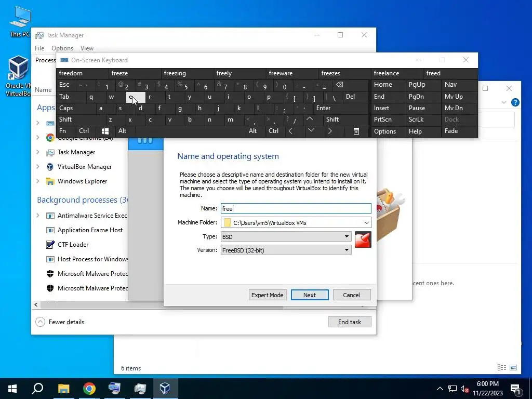Toggle the Fn key on keyboard

(x=66, y=131)
